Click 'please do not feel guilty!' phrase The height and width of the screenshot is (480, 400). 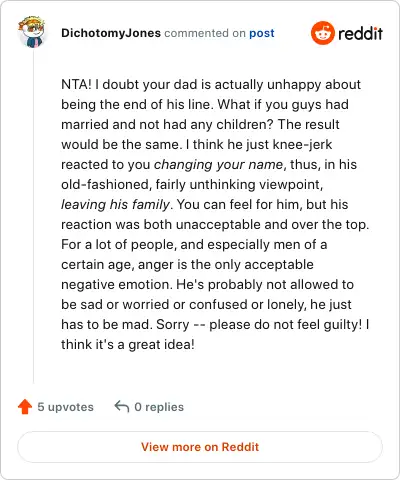tap(285, 324)
